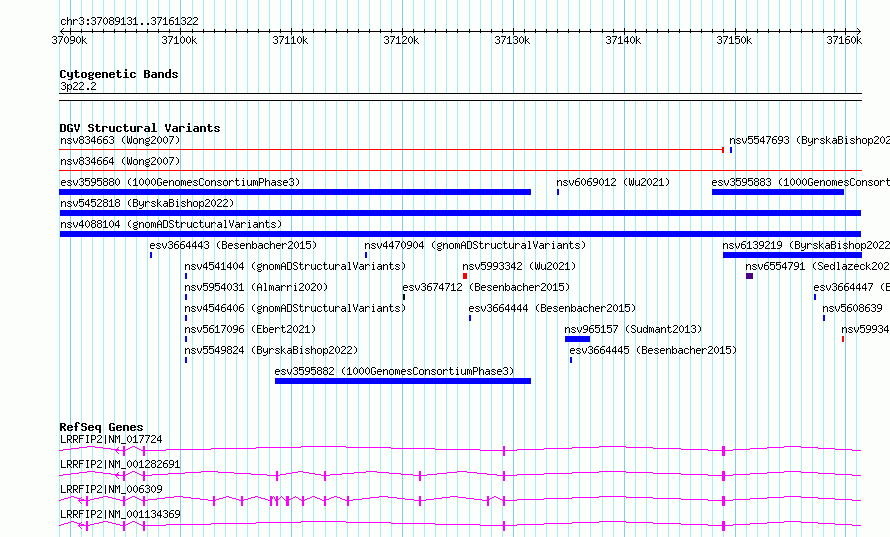The image size is (890, 537).
Task: Open the LRRFIP2|NM_017724 transcript label
Action: click(x=111, y=439)
